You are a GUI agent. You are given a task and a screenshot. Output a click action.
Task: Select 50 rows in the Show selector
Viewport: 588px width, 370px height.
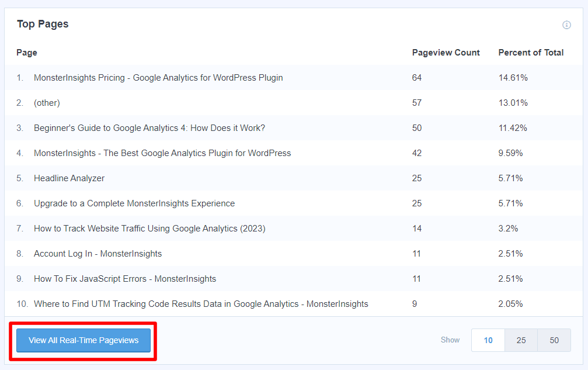click(554, 340)
